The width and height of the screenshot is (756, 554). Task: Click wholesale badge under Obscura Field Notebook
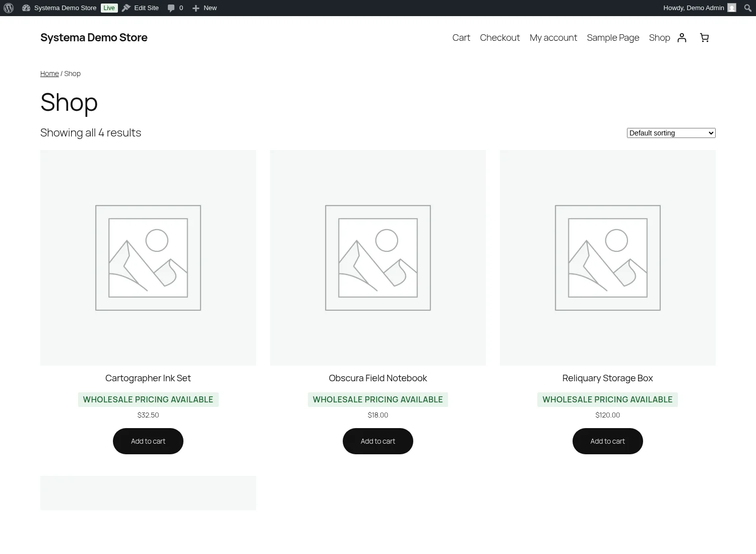pyautogui.click(x=378, y=399)
